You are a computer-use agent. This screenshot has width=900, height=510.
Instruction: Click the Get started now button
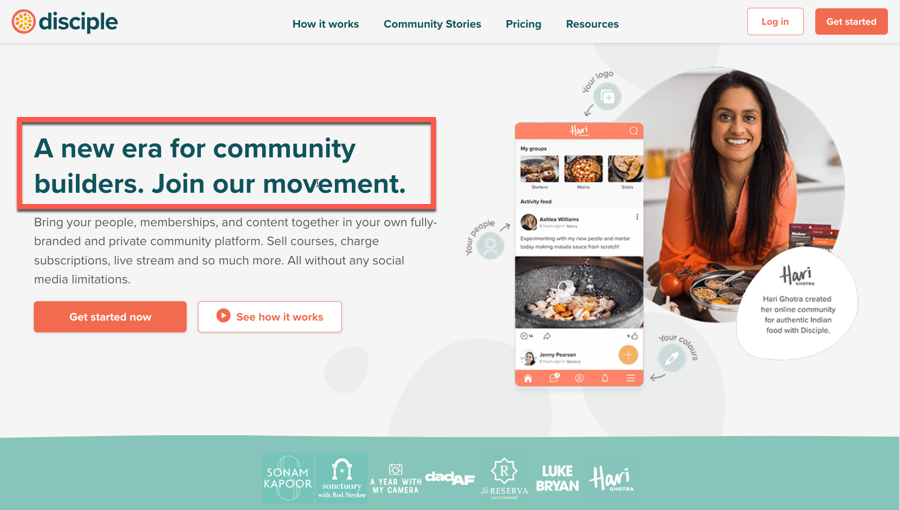[x=110, y=317]
